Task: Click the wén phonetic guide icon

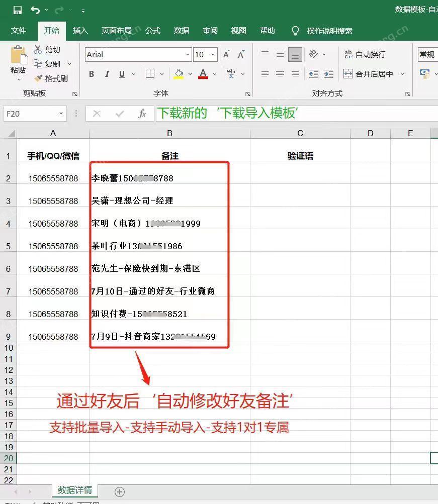Action: [x=231, y=74]
